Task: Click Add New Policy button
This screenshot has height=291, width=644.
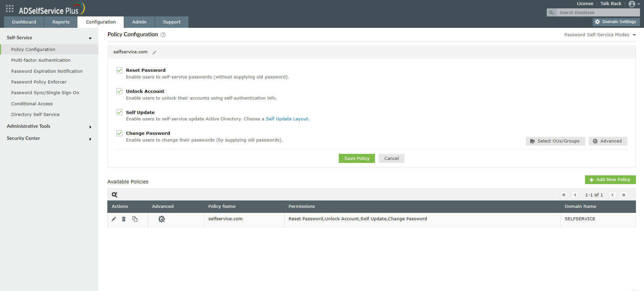Action: [610, 180]
